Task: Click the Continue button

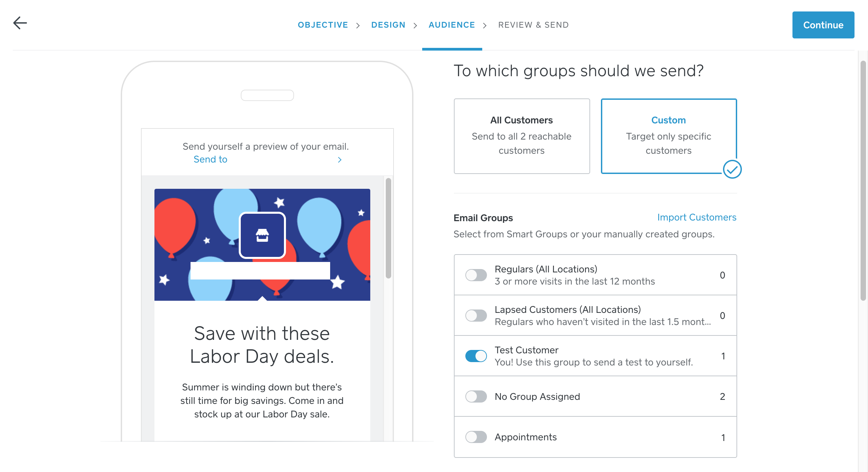Action: pos(823,25)
